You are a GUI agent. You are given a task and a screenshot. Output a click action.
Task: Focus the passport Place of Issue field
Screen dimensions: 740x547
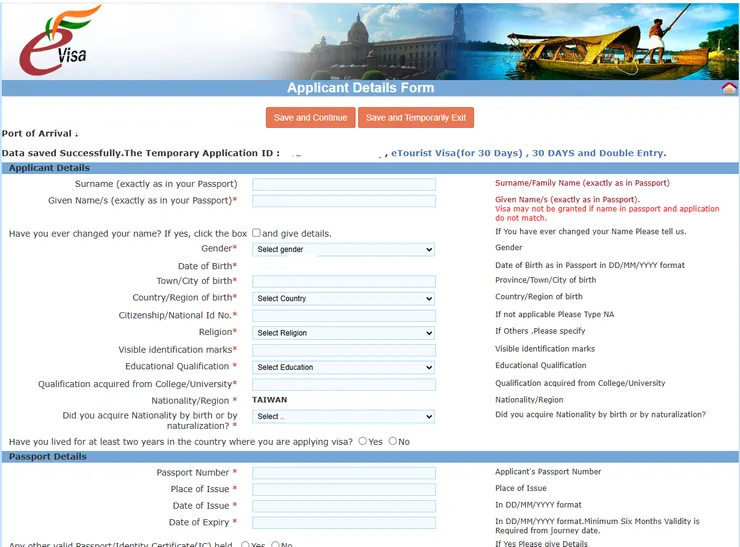click(x=344, y=489)
